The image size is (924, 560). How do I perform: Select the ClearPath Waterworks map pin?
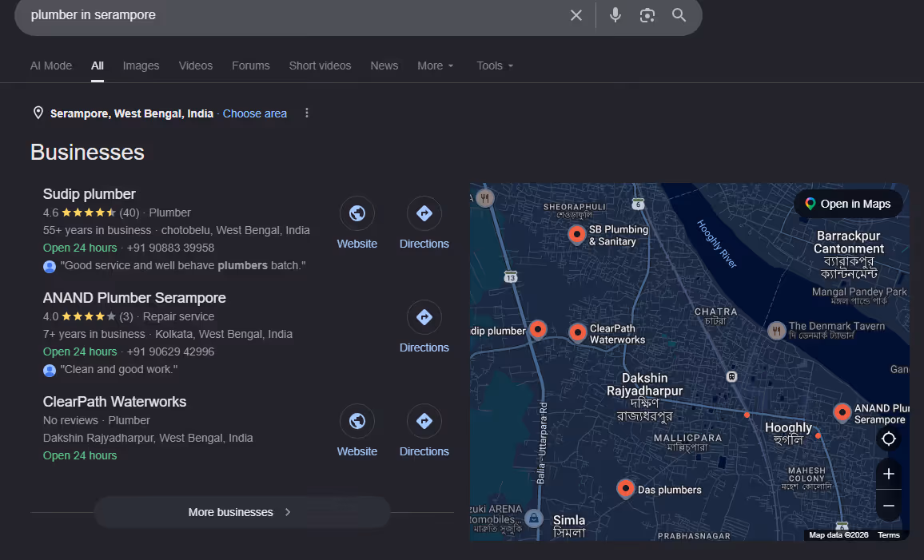(x=577, y=333)
